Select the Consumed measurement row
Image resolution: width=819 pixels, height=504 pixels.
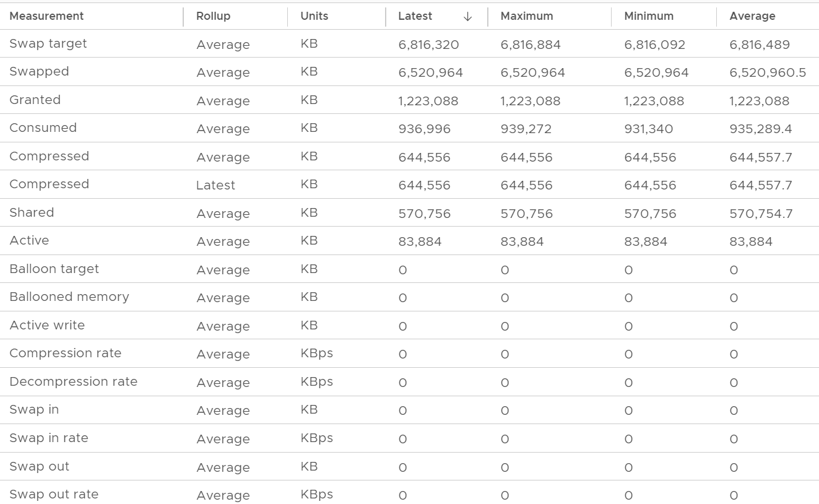409,128
